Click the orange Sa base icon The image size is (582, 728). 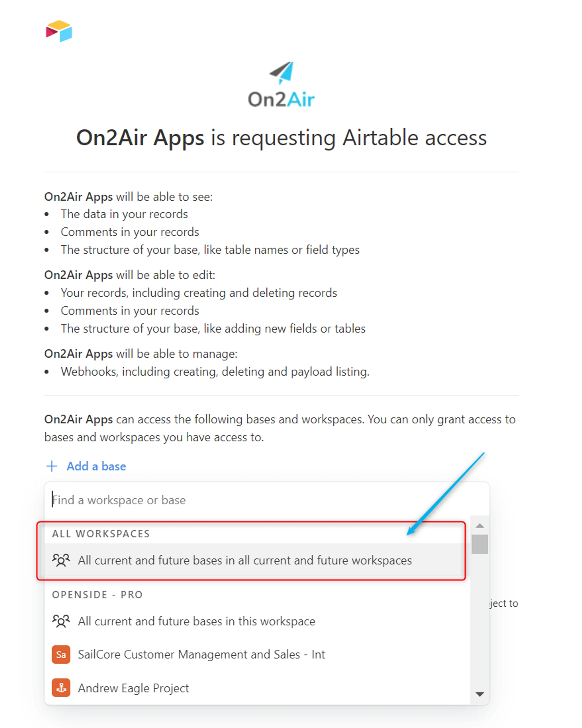(x=61, y=654)
